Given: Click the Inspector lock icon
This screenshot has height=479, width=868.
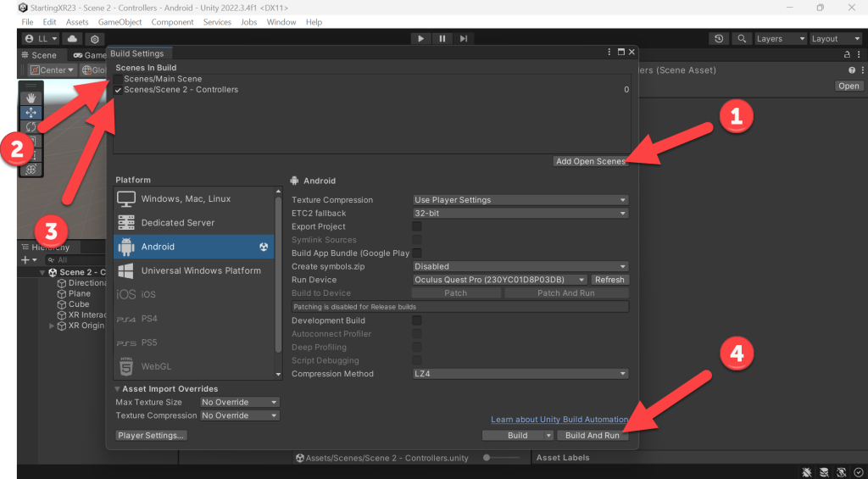Looking at the screenshot, I should pyautogui.click(x=847, y=54).
